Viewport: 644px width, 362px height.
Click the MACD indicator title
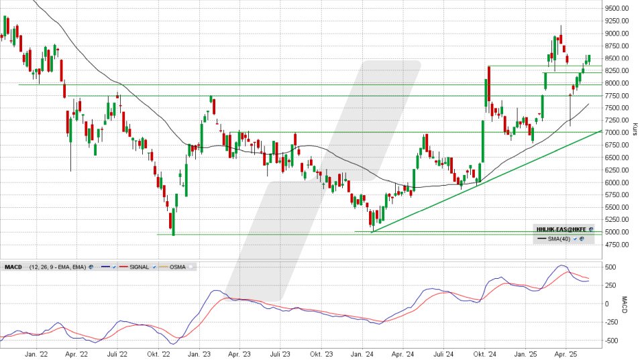click(13, 267)
